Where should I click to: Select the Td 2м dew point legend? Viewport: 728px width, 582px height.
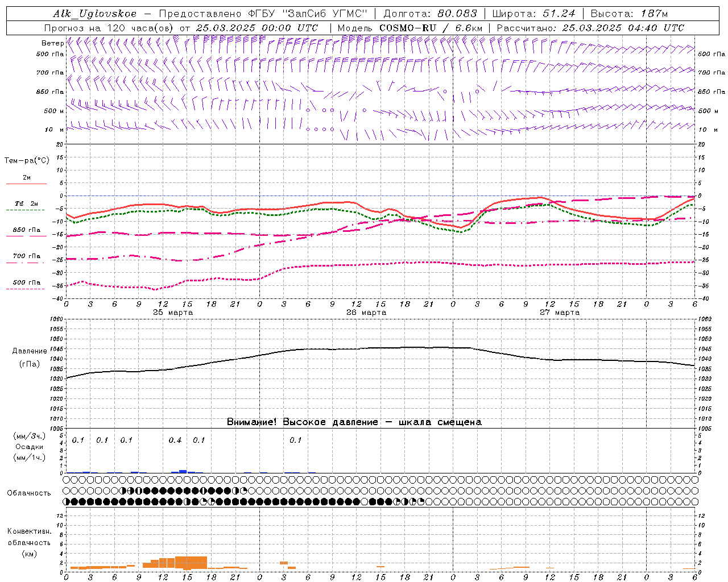(x=26, y=204)
